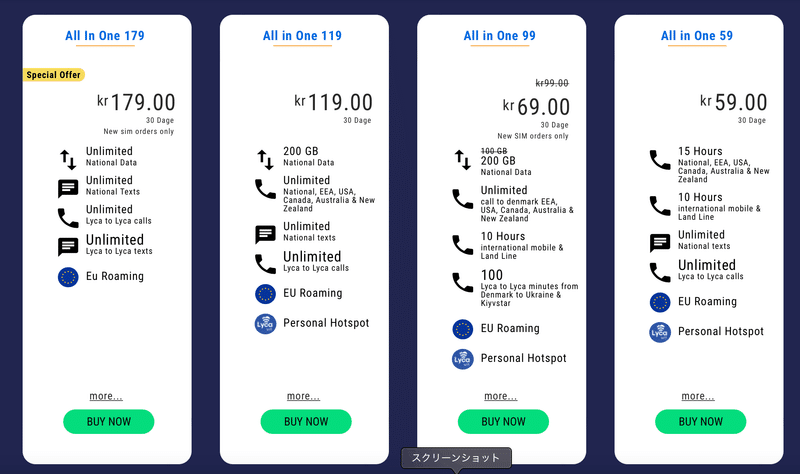800x474 pixels.
Task: Click the data arrows icon in All In One 179
Action: click(68, 159)
